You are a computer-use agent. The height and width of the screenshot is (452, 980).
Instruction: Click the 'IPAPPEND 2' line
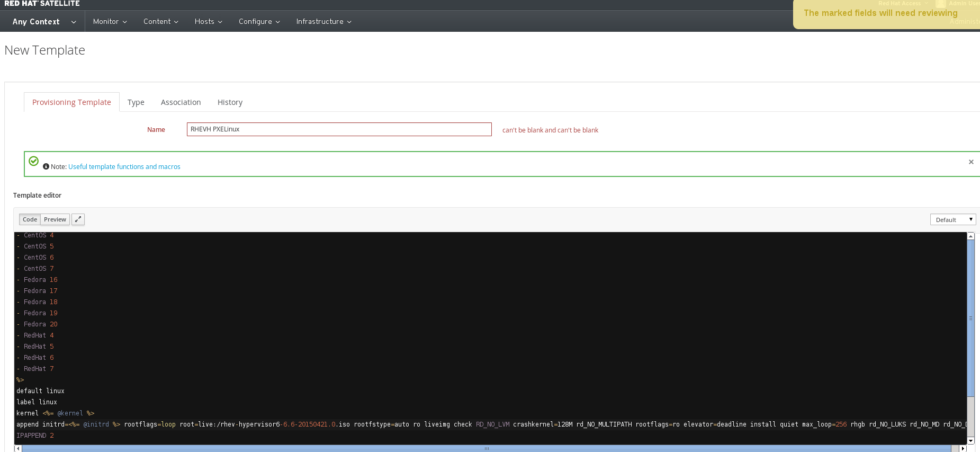[35, 436]
